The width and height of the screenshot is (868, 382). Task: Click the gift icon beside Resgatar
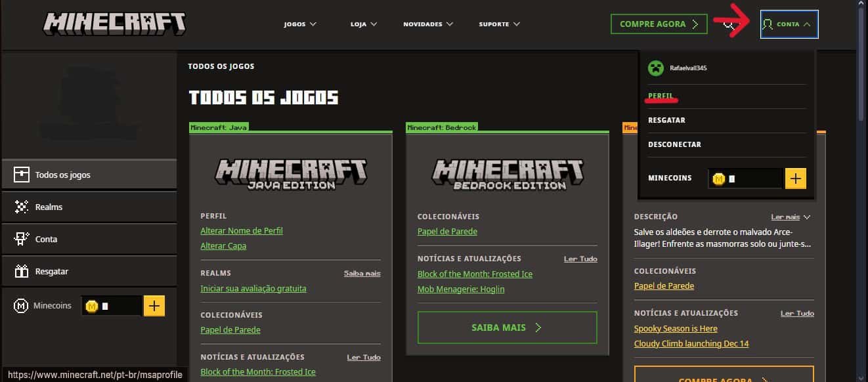pos(22,271)
